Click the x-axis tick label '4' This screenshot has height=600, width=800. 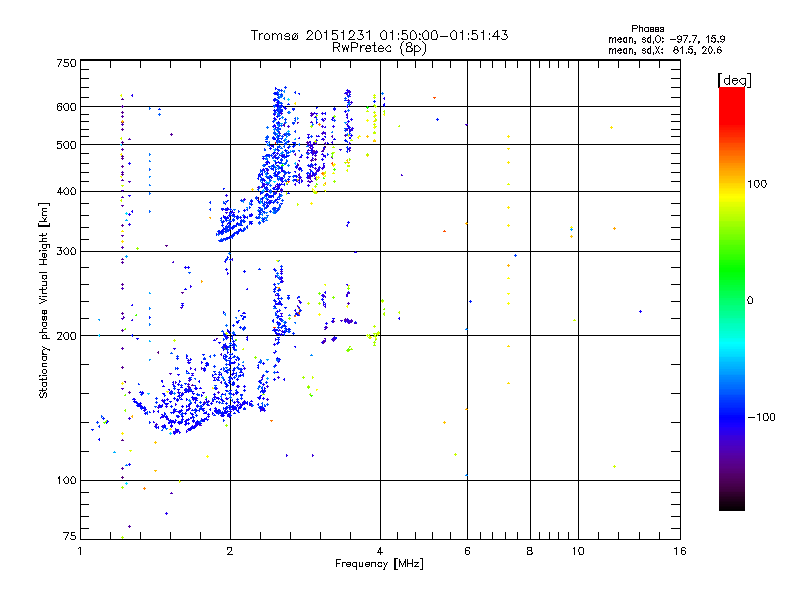(380, 551)
